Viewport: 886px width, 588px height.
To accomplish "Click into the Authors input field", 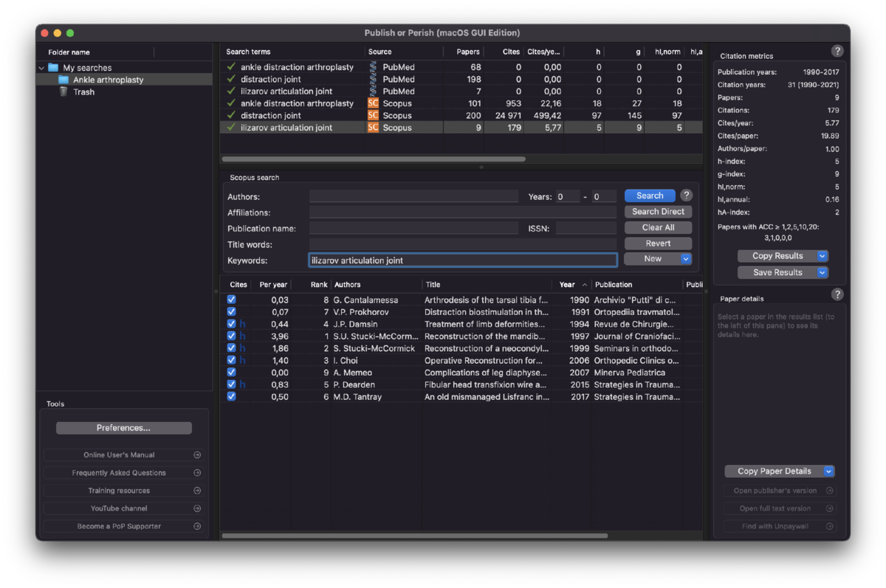I will pyautogui.click(x=413, y=196).
